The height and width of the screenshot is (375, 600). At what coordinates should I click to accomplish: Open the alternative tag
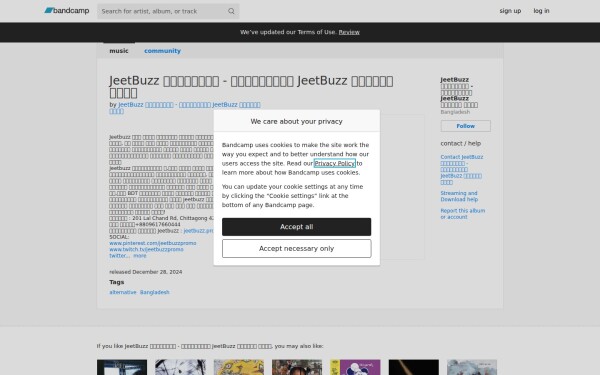click(122, 292)
